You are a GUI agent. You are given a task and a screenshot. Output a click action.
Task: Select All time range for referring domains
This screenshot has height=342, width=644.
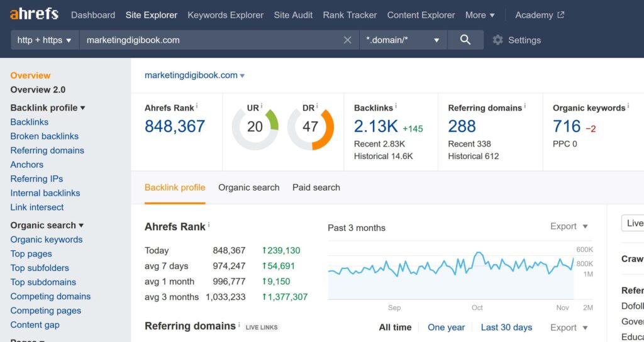tap(395, 327)
